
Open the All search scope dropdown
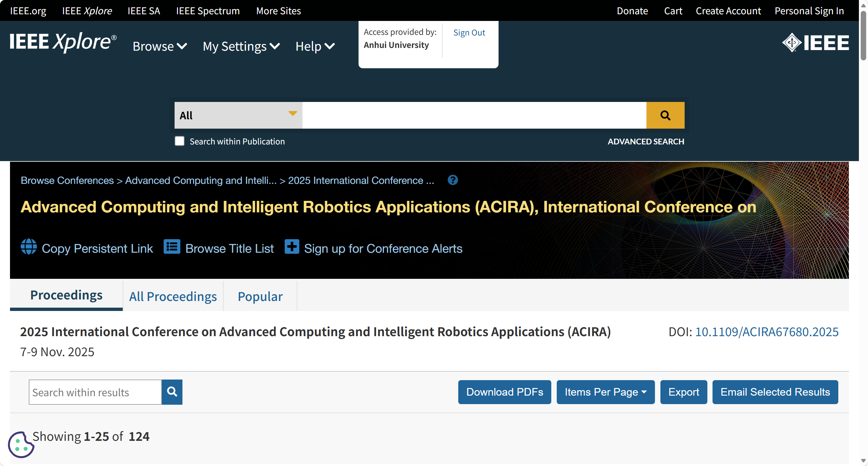tap(238, 115)
